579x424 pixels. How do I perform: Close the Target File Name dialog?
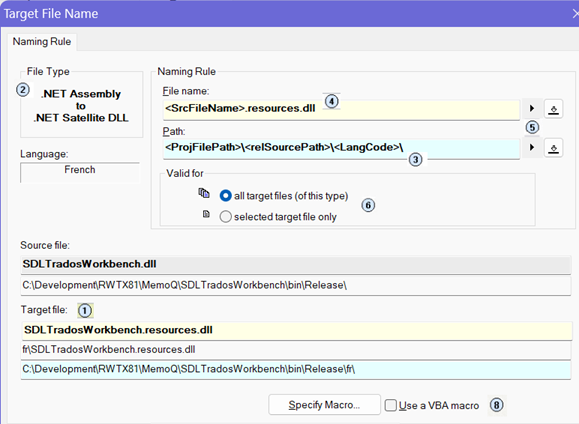coord(574,14)
